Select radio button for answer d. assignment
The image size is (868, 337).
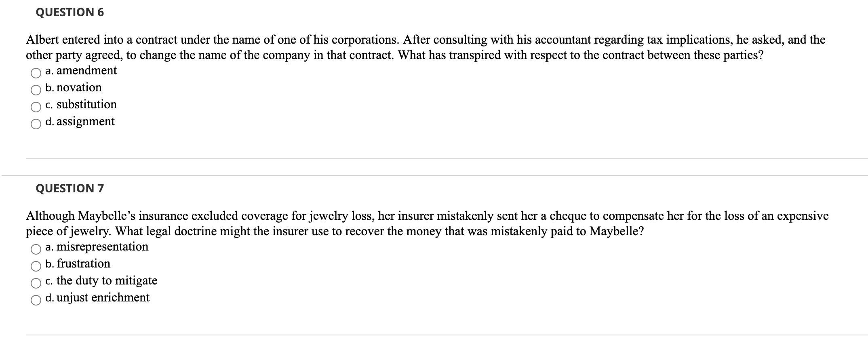click(x=36, y=124)
